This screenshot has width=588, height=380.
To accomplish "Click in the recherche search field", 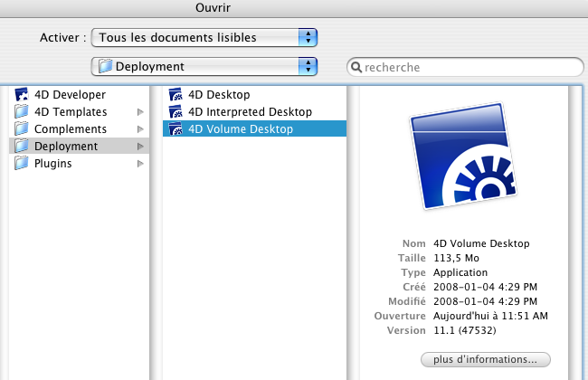I will (470, 67).
